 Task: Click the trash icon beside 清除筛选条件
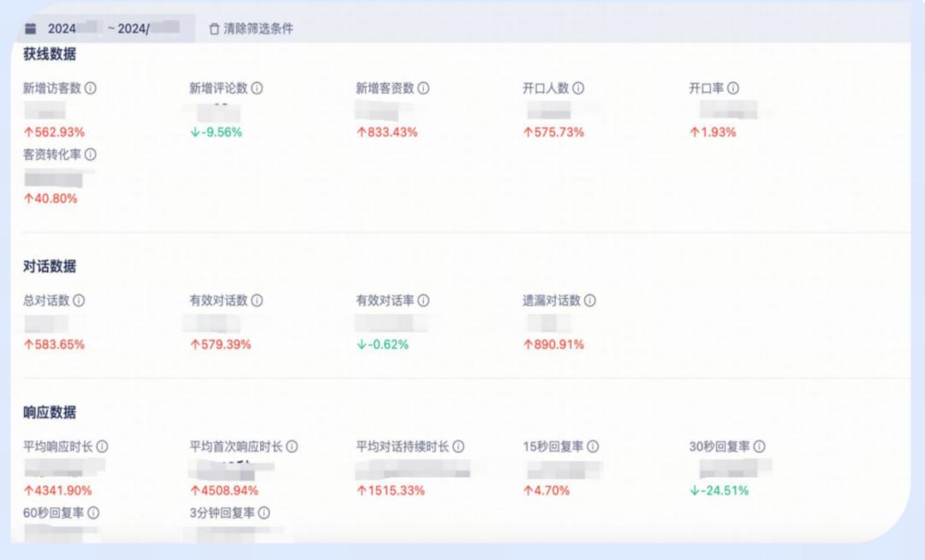coord(214,29)
